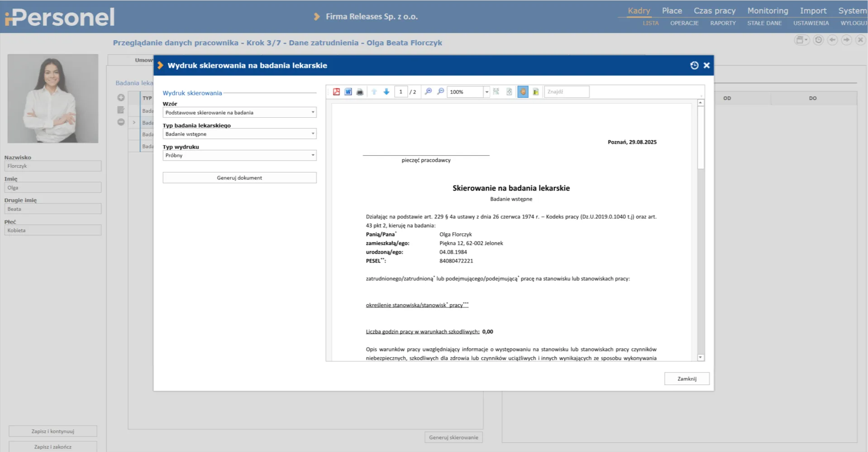Screen dimensions: 868x452
Task: Toggle the hand pan tool
Action: point(523,92)
